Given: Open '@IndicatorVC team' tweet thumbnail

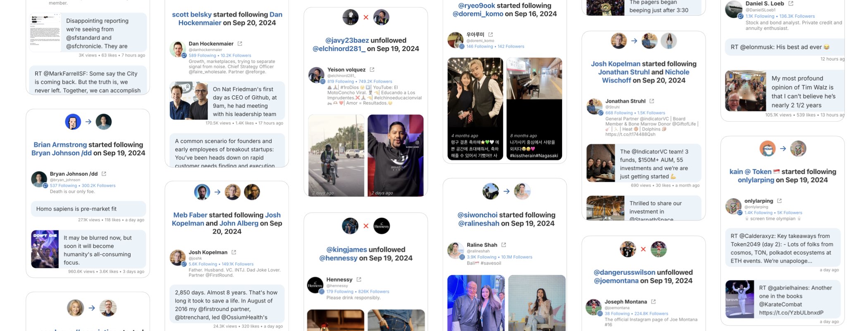Looking at the screenshot, I should point(601,163).
